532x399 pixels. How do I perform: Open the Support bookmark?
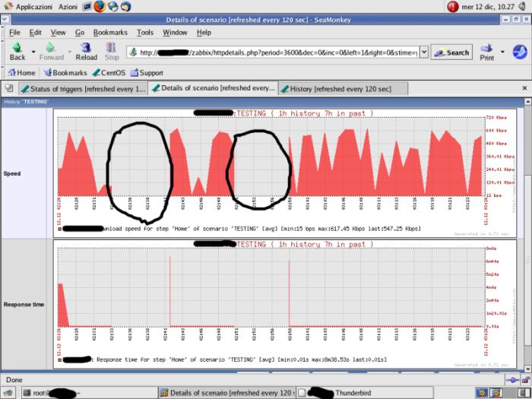[147, 73]
